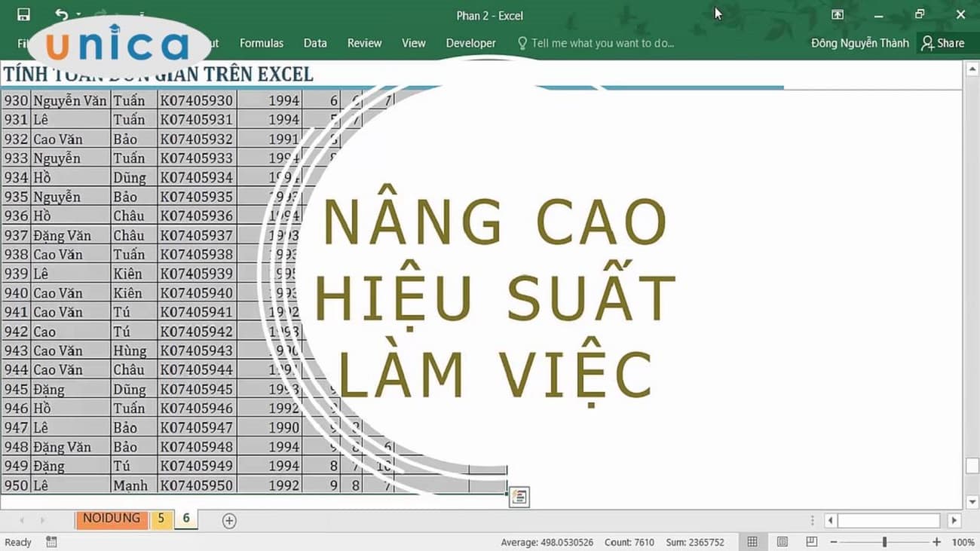Open the Developer ribbon tab
980x551 pixels.
point(470,43)
